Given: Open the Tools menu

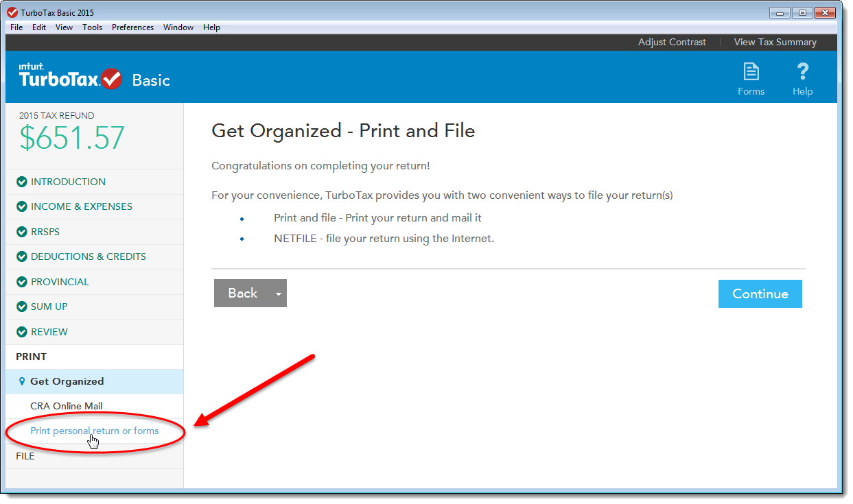Looking at the screenshot, I should click(x=92, y=27).
